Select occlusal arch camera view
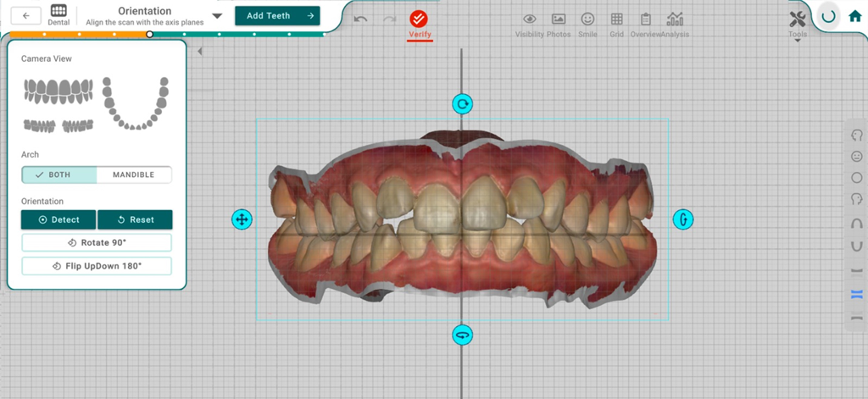The image size is (868, 399). point(136,103)
